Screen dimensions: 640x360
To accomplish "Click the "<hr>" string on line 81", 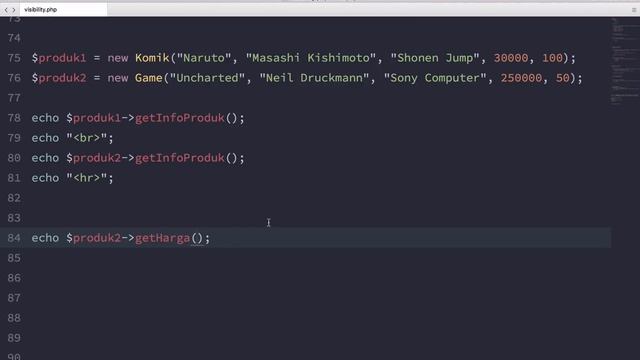I will [x=87, y=178].
